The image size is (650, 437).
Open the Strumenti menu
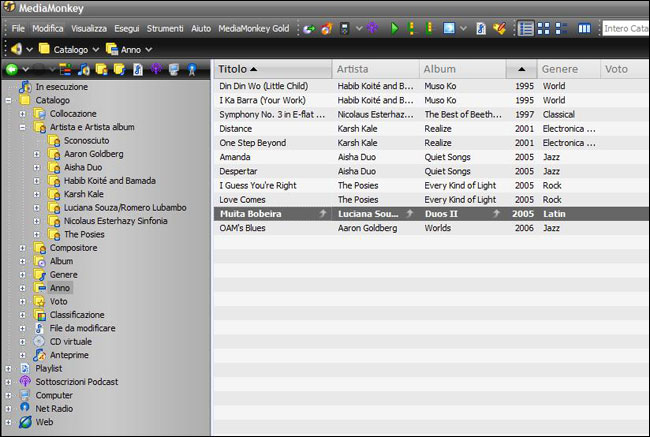coord(166,28)
